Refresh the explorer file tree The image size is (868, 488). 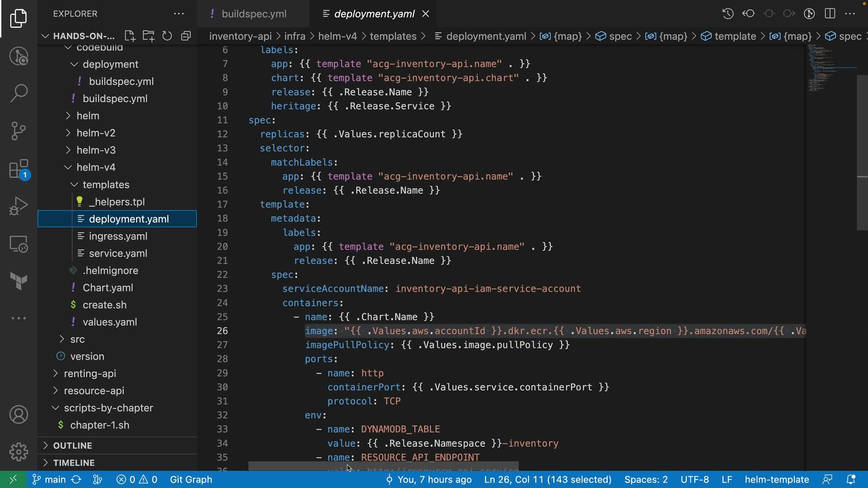click(167, 36)
